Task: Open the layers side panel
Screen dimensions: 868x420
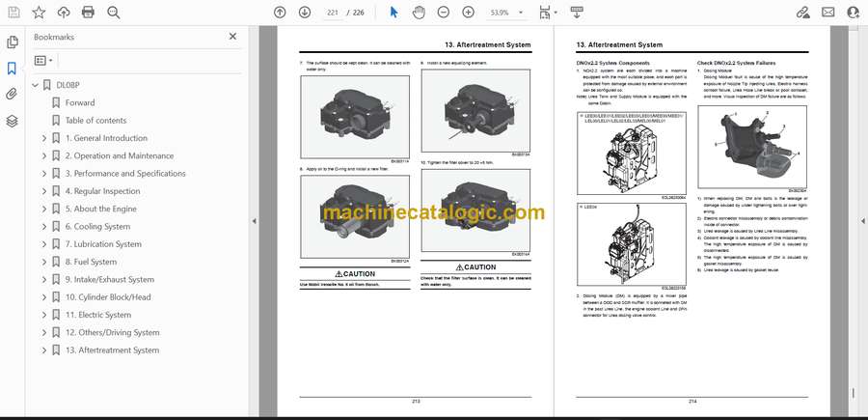Action: 13,121
